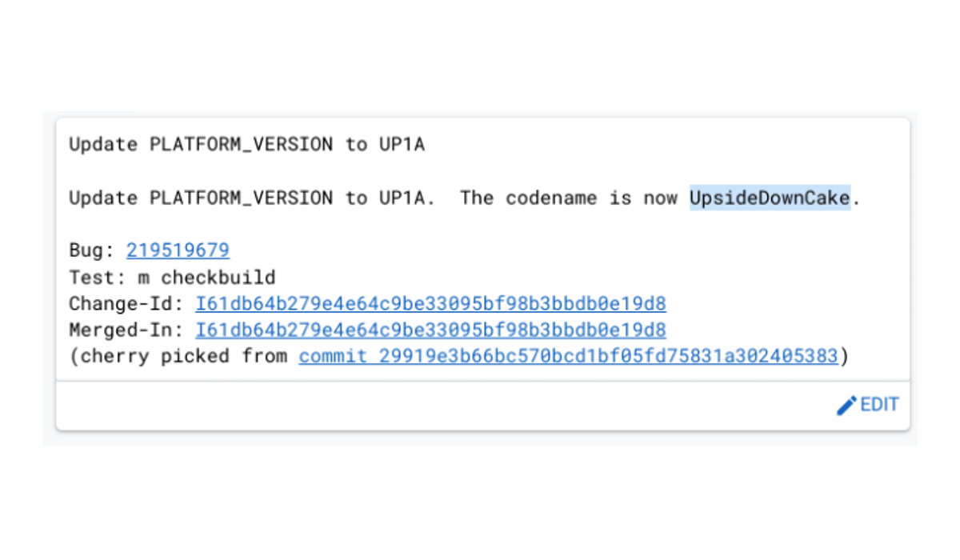Open bug link 219519679
The image size is (960, 560).
178,251
